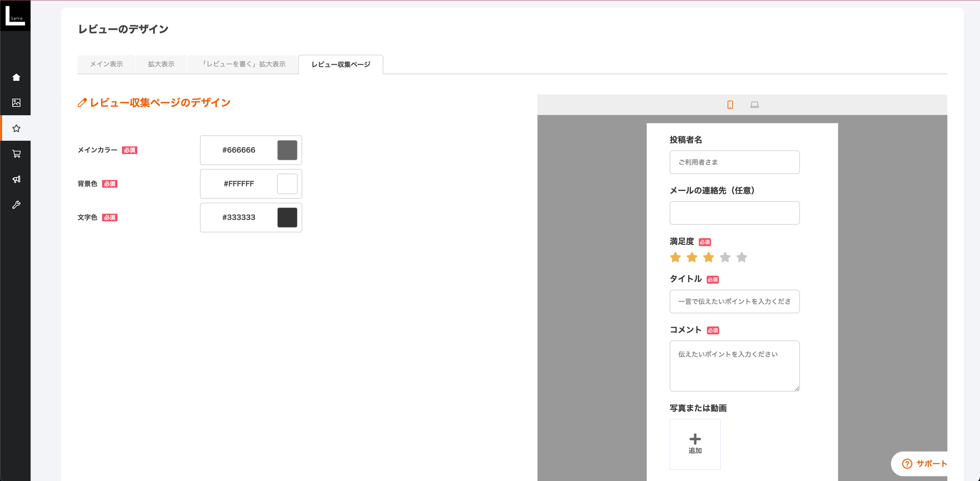Open the shopping cart sidebar icon
This screenshot has height=481, width=980.
16,154
